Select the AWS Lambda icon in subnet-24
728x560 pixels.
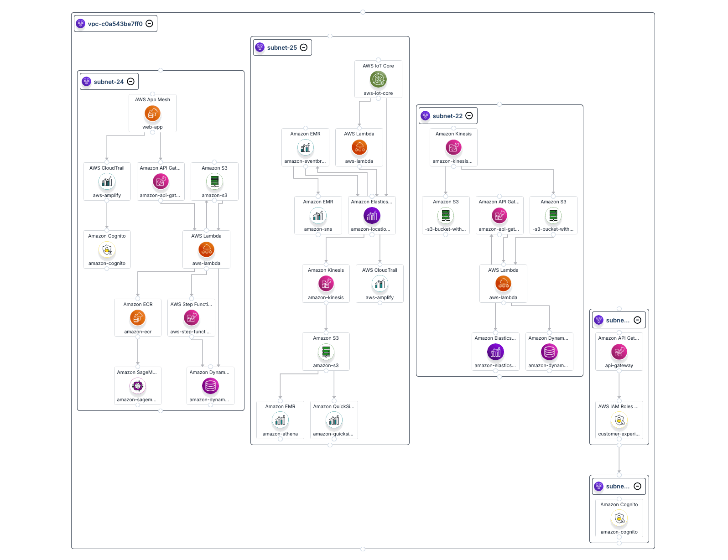point(206,249)
